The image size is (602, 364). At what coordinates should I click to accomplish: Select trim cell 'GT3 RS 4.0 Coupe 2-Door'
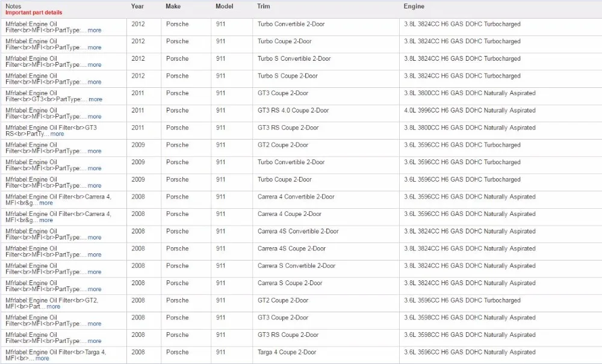pyautogui.click(x=293, y=110)
